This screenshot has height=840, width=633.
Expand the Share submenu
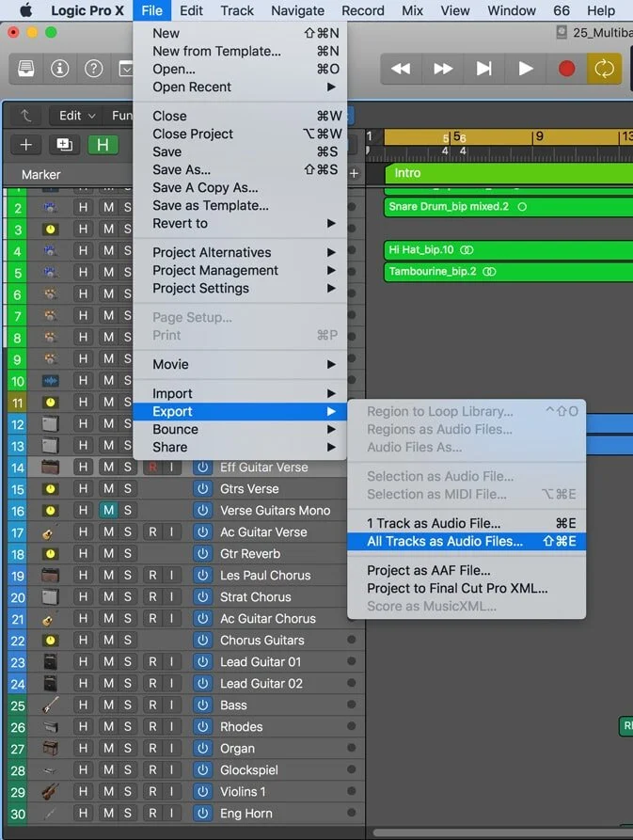pos(240,448)
